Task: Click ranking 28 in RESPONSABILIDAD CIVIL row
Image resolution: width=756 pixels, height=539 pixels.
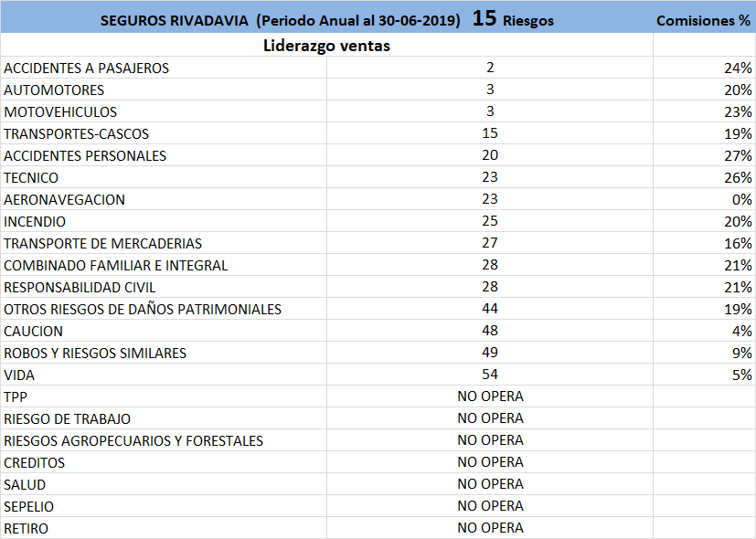Action: [490, 287]
